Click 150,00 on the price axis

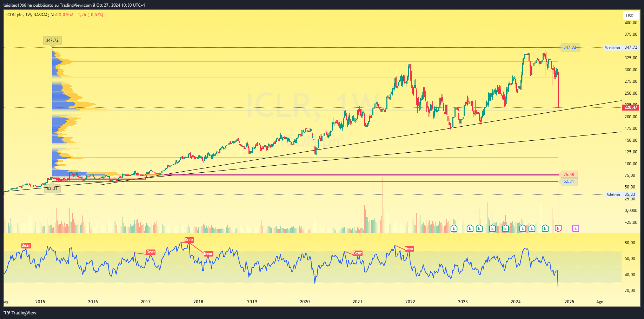click(631, 140)
